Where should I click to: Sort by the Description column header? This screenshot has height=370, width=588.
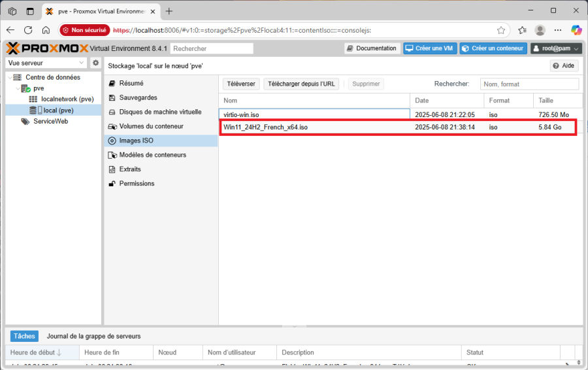(x=369, y=352)
